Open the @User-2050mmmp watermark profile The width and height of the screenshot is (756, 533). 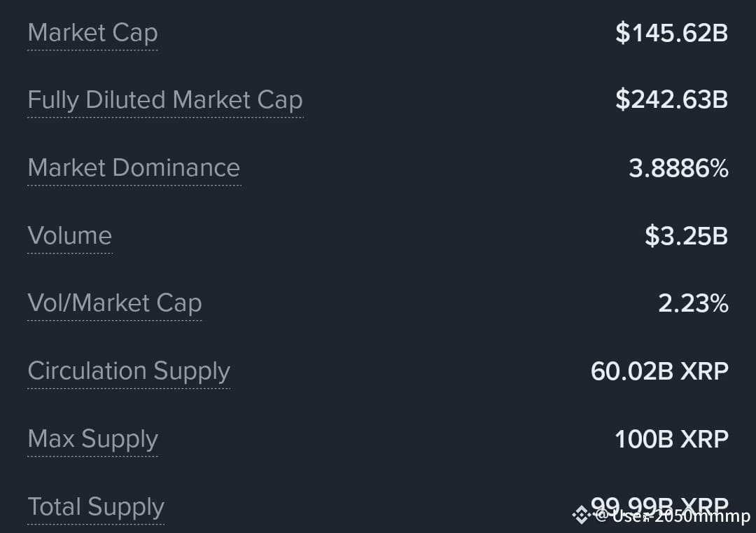[673, 516]
